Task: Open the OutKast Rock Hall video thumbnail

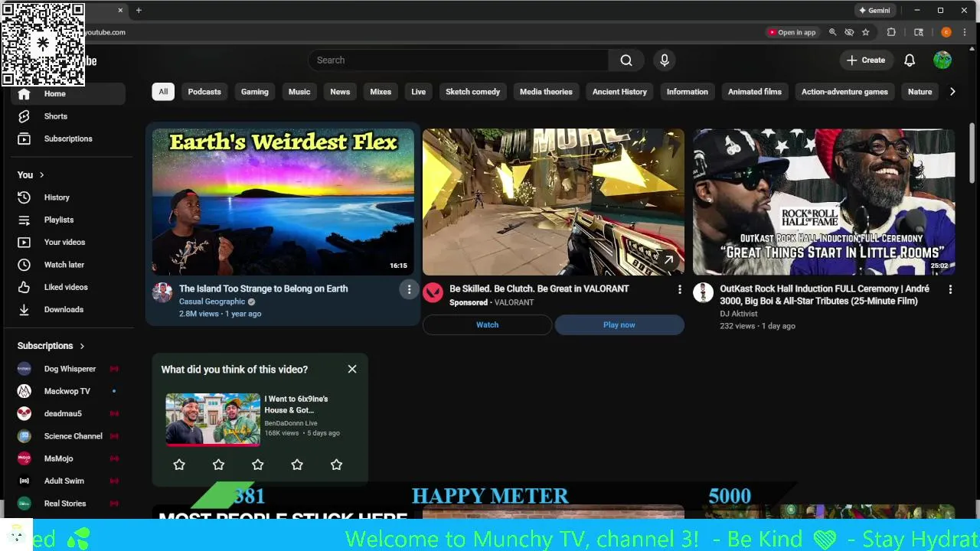Action: [824, 202]
